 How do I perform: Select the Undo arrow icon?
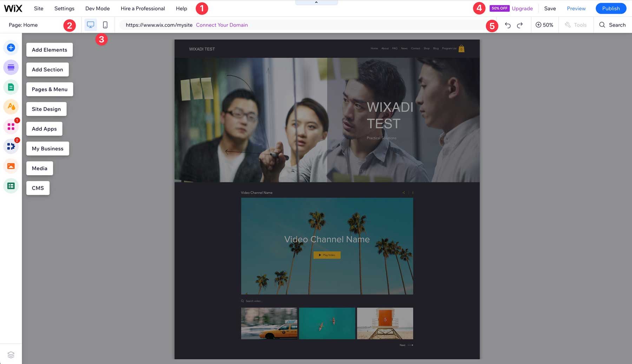point(508,25)
